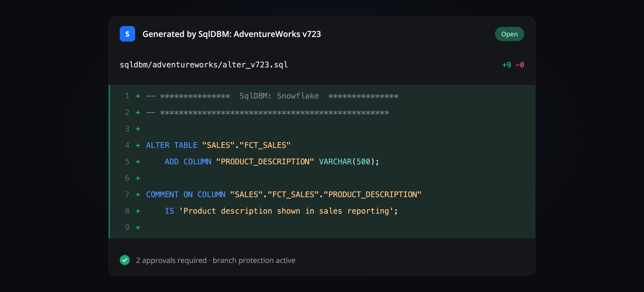
Task: Click the green approvals checkmark icon
Action: [x=124, y=260]
